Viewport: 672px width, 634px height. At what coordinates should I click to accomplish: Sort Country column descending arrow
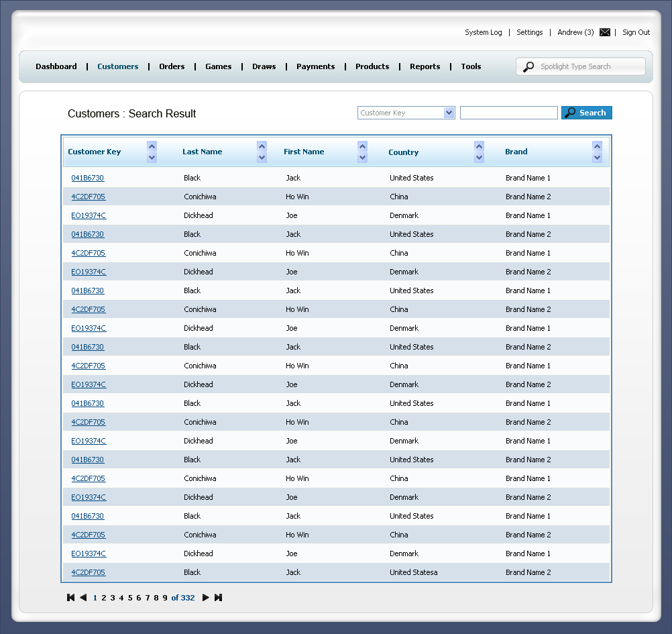click(479, 157)
